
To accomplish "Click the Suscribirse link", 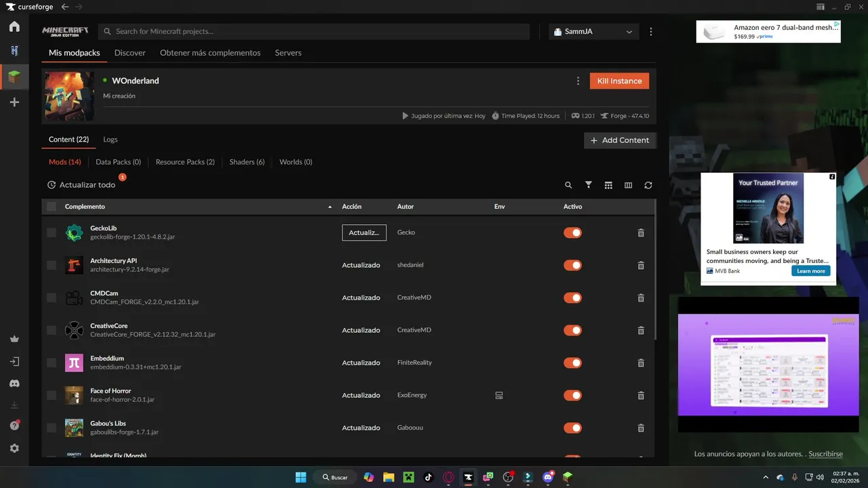I will point(825,454).
